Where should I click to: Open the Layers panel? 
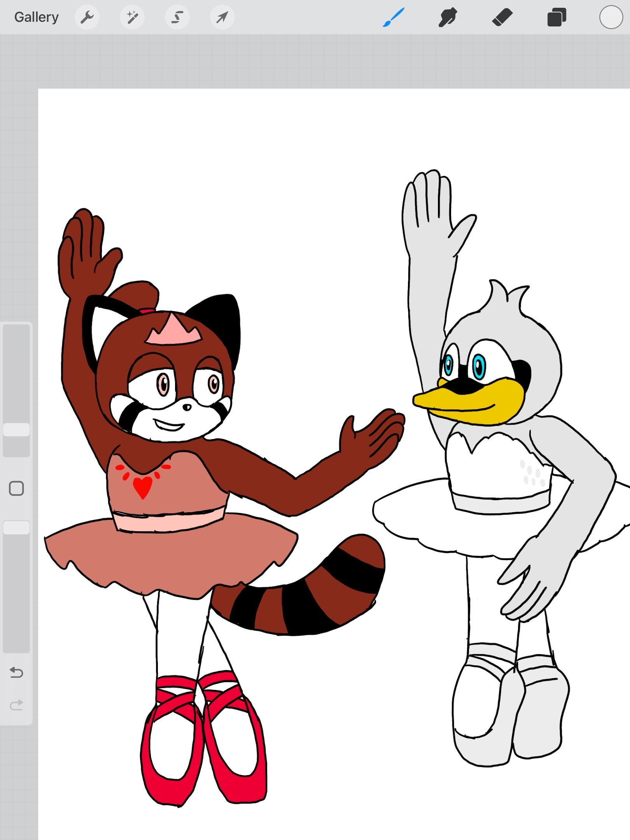coord(556,17)
